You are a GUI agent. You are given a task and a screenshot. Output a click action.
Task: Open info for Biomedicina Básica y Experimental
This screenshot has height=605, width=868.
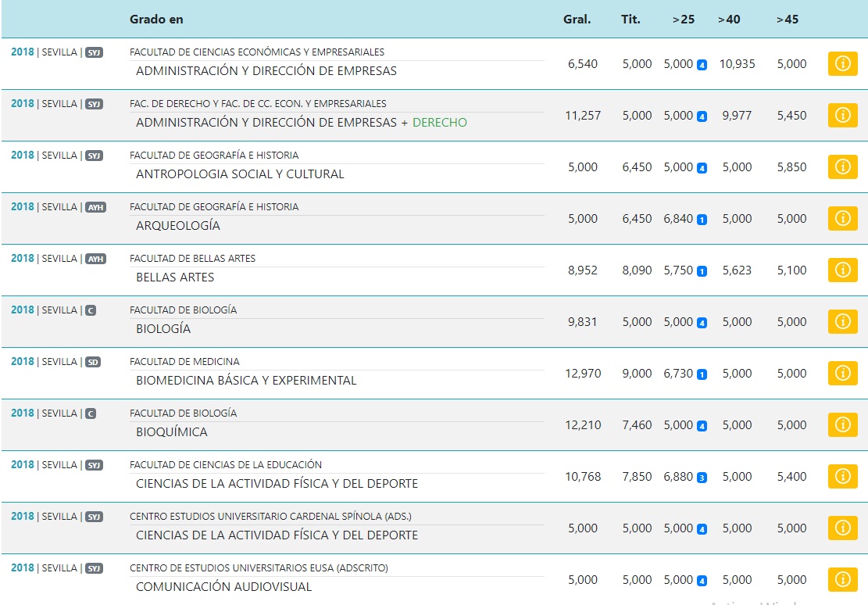[x=842, y=374]
